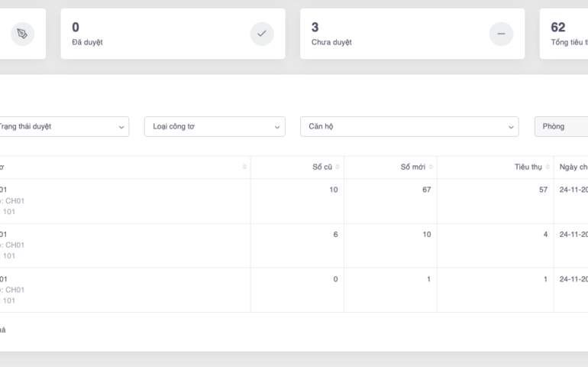588x367 pixels.
Task: Click the Ngày chốt column header
Action: (573, 167)
